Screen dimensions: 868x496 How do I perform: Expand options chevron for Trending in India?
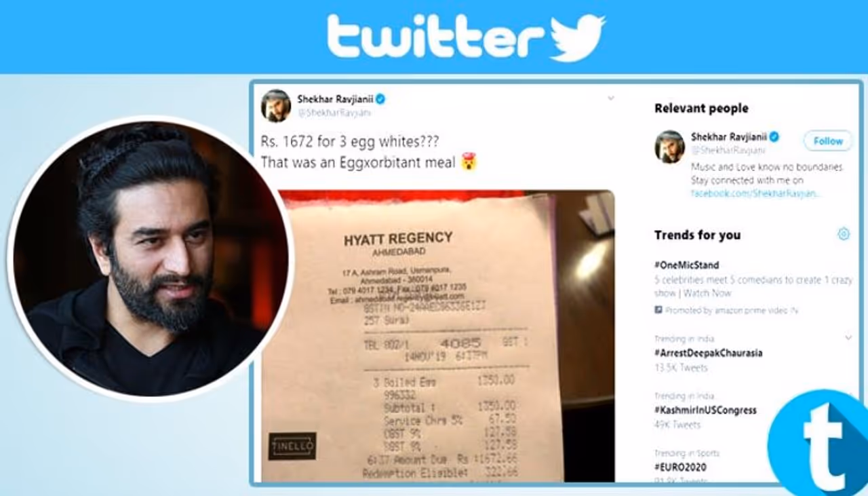point(848,338)
